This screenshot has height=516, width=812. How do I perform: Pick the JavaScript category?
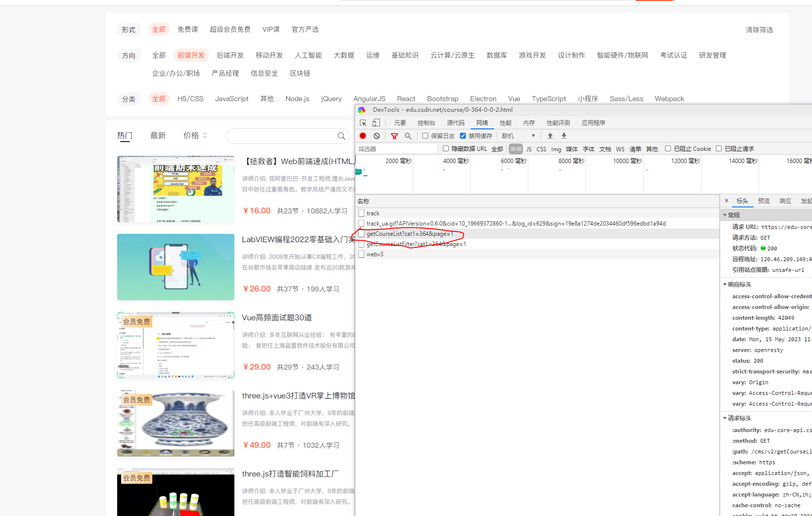click(232, 99)
